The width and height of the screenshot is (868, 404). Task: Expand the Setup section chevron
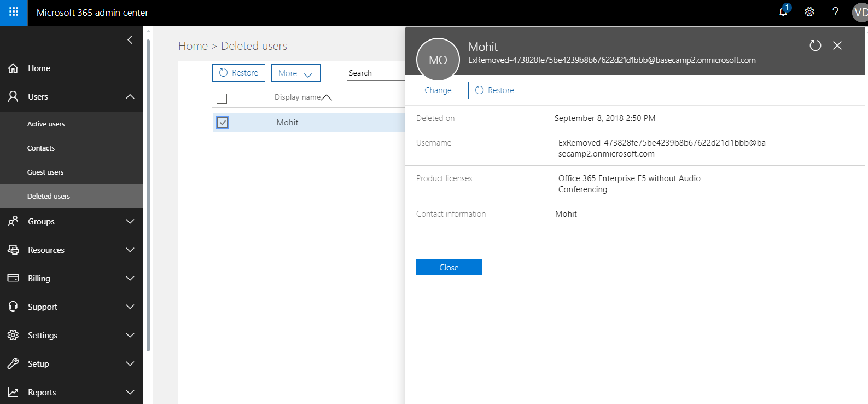point(130,364)
